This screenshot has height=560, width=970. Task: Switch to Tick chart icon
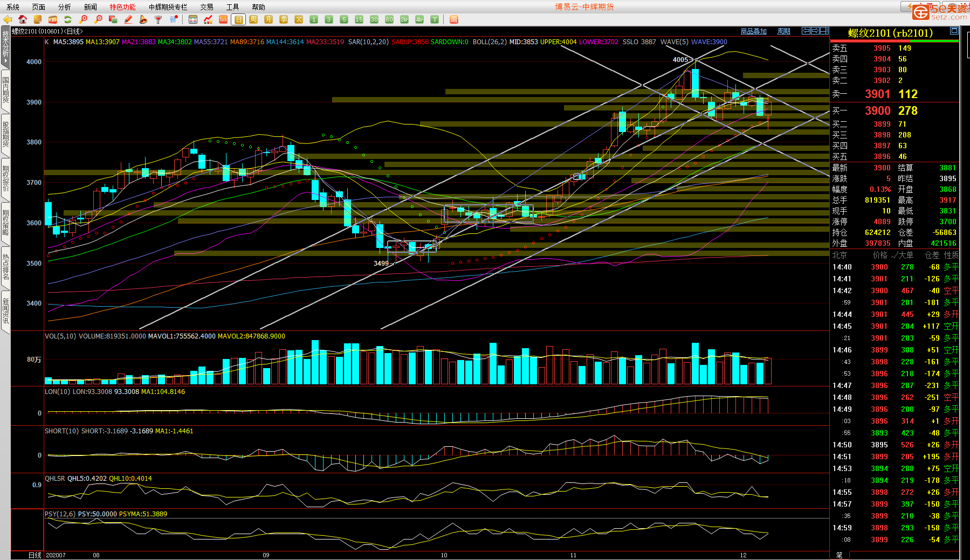tap(223, 19)
